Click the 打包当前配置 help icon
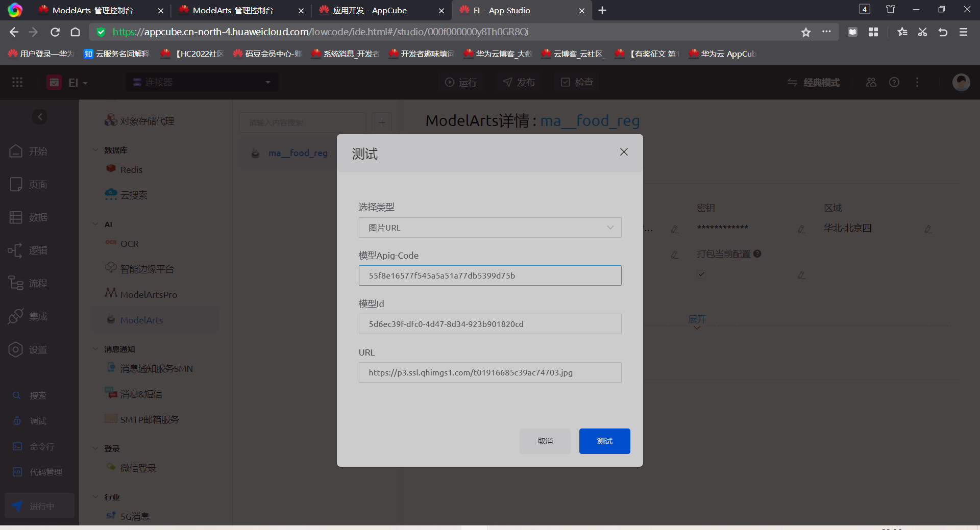 click(757, 254)
